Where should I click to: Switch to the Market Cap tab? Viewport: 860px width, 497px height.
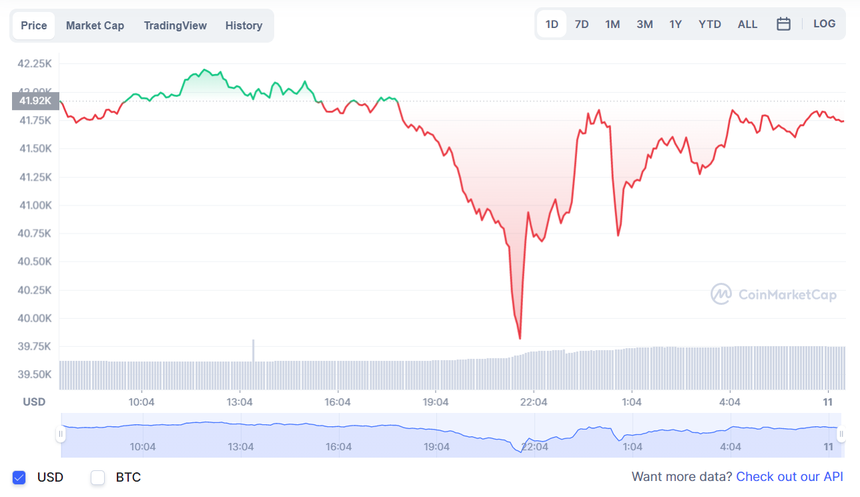point(95,26)
